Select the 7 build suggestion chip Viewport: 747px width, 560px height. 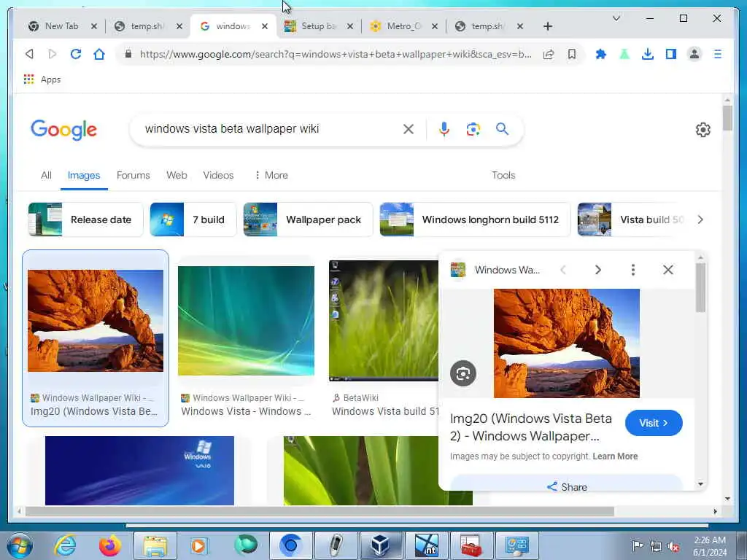pos(193,219)
